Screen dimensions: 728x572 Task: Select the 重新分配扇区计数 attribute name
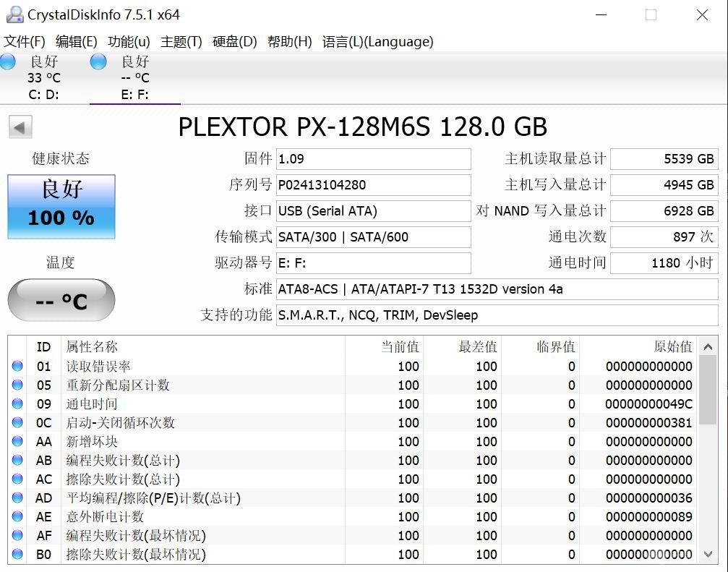(118, 385)
